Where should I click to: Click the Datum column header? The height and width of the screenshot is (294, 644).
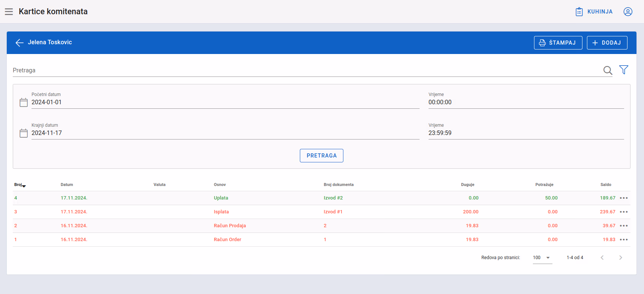67,185
